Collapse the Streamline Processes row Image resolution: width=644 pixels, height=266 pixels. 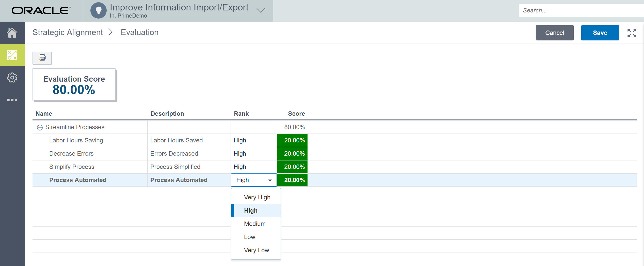tap(40, 127)
